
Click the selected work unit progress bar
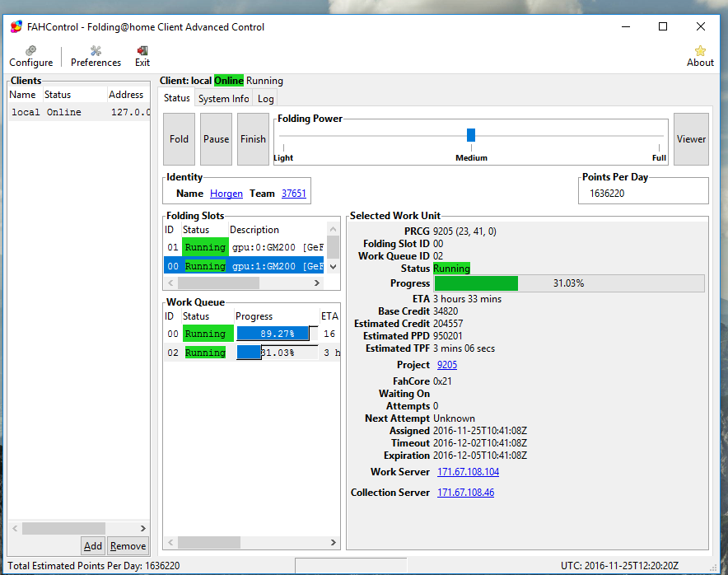click(x=569, y=283)
